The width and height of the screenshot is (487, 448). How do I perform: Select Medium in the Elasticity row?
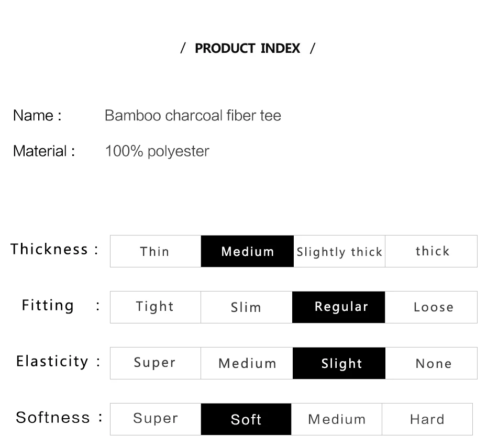tap(247, 363)
